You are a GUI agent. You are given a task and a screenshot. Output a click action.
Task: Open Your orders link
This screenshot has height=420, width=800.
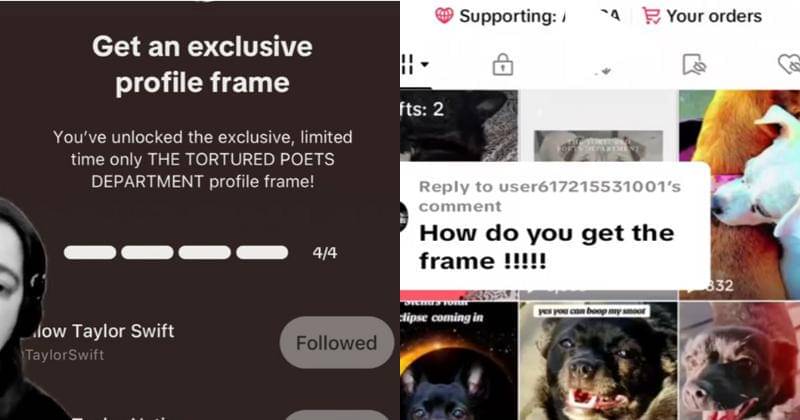[714, 16]
